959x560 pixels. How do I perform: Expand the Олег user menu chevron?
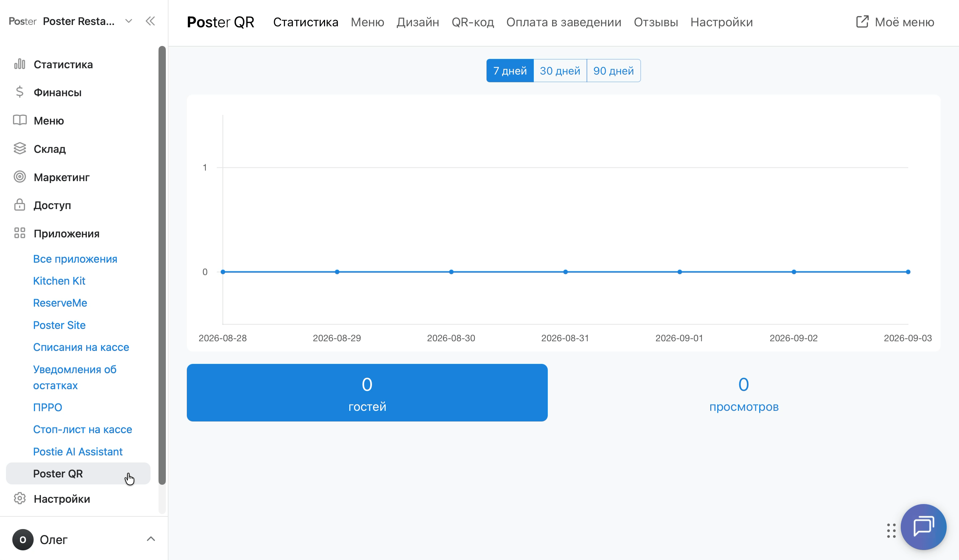click(151, 539)
